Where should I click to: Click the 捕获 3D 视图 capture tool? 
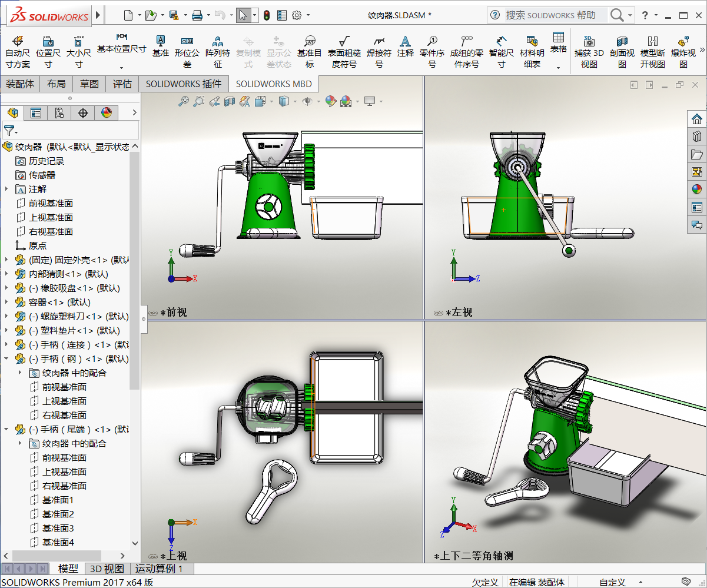589,51
